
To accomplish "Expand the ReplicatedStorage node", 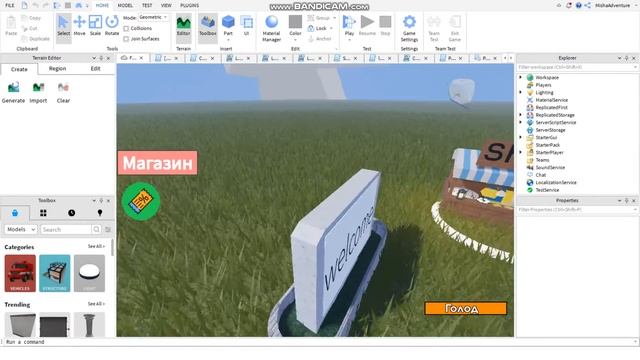I will pos(520,115).
